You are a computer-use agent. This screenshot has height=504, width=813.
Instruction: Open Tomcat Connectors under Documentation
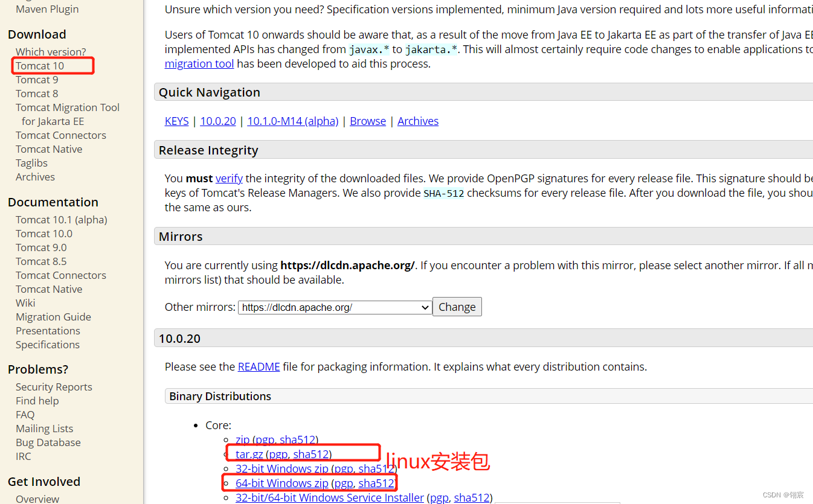61,275
